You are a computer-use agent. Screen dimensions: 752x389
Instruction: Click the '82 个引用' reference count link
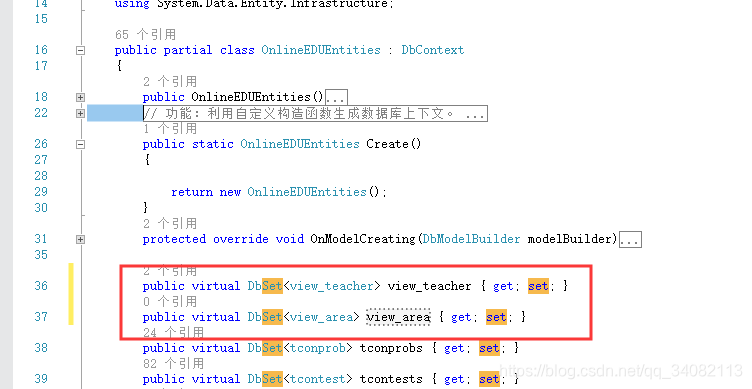point(173,364)
